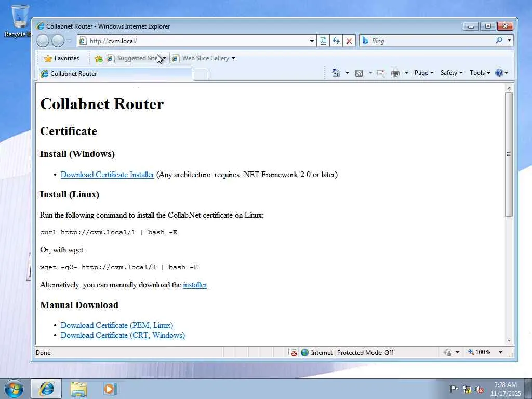Click the vertical scrollbar up arrow
532x399 pixels.
pyautogui.click(x=509, y=88)
